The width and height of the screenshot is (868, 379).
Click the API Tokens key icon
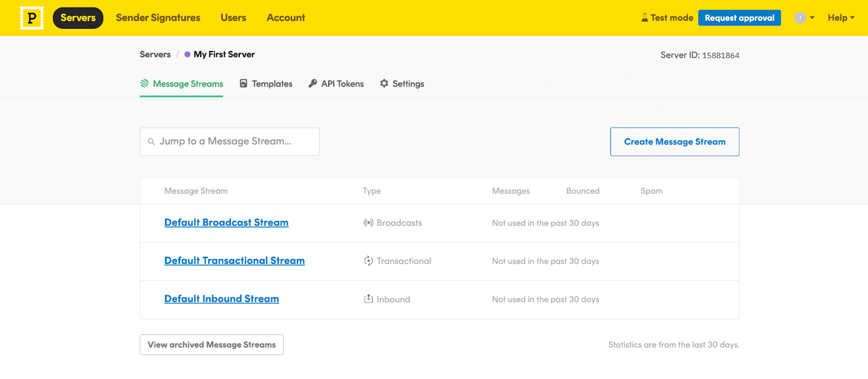tap(312, 84)
